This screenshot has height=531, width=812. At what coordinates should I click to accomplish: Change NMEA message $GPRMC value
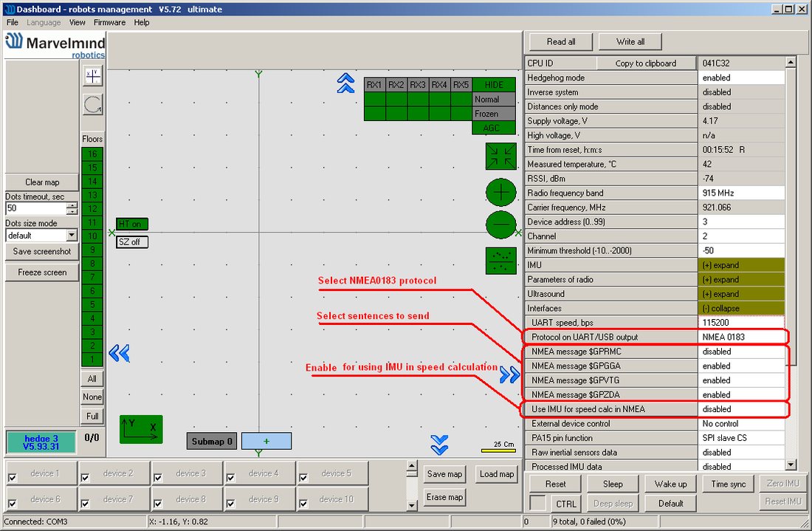point(741,352)
